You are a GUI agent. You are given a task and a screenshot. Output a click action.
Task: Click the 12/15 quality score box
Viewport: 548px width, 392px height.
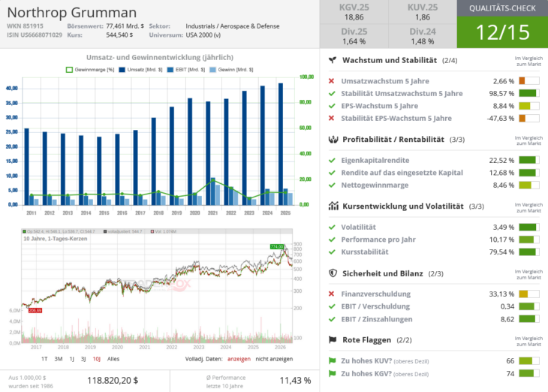coord(502,32)
